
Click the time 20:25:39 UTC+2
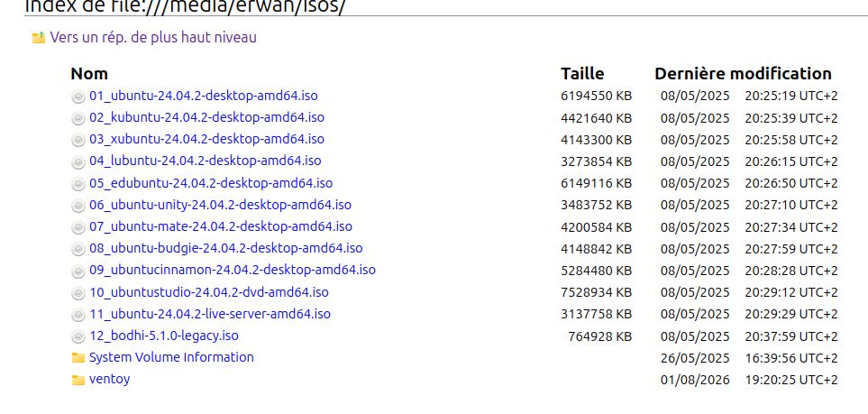[x=791, y=118]
